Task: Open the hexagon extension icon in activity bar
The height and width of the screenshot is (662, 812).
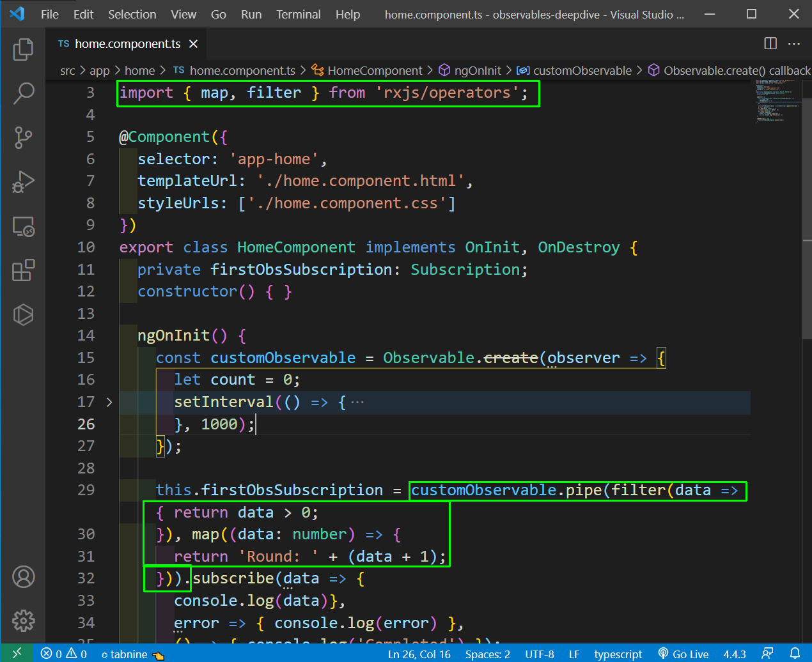Action: coord(23,314)
